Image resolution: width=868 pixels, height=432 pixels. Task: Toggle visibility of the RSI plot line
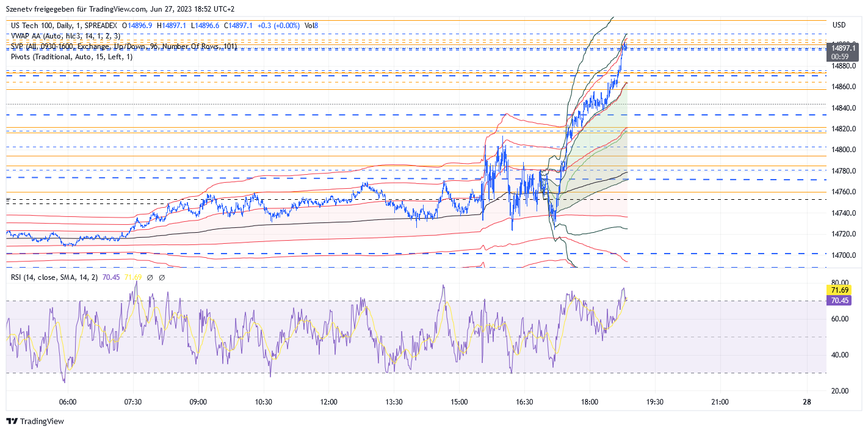pos(111,278)
